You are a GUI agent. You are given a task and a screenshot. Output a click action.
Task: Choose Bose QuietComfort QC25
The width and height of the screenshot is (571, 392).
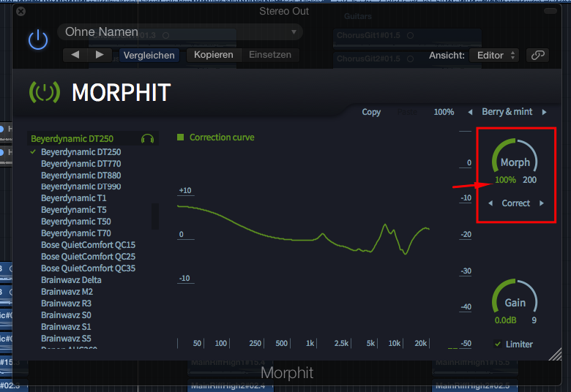pos(88,257)
